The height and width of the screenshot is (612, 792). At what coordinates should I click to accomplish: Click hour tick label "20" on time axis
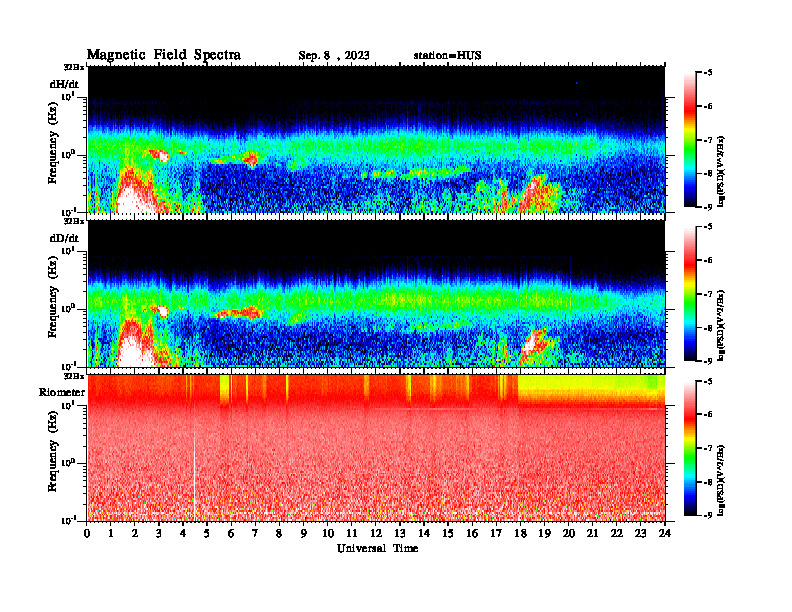click(x=569, y=533)
